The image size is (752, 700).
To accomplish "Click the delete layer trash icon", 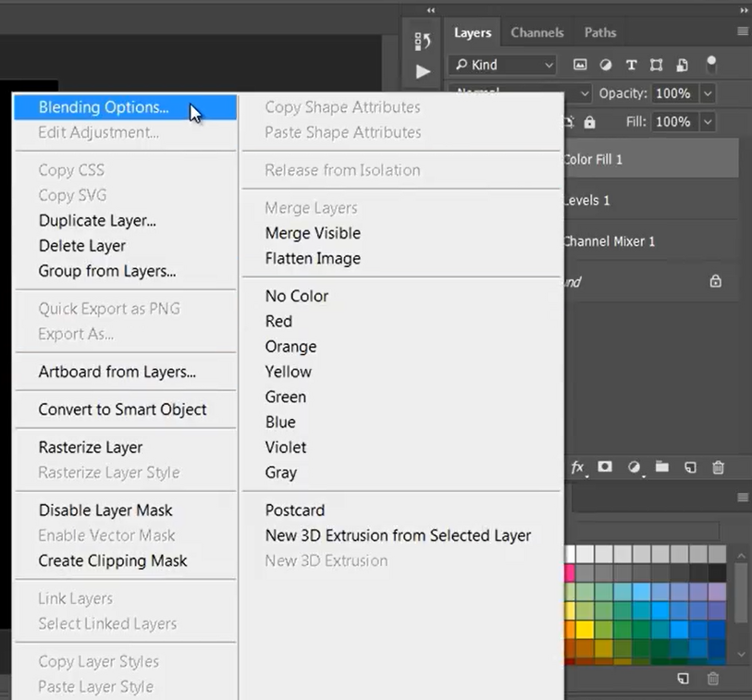I will click(x=718, y=467).
